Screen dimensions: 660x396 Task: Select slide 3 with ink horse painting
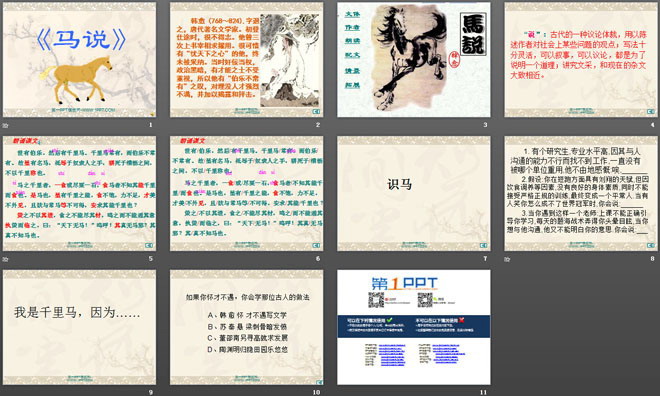click(x=414, y=60)
